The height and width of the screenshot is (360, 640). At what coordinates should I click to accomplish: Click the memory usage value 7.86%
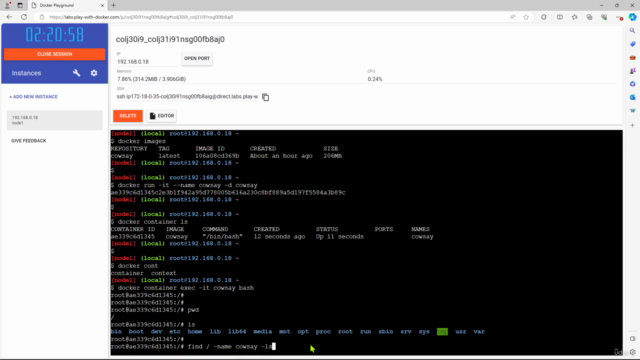pyautogui.click(x=151, y=79)
